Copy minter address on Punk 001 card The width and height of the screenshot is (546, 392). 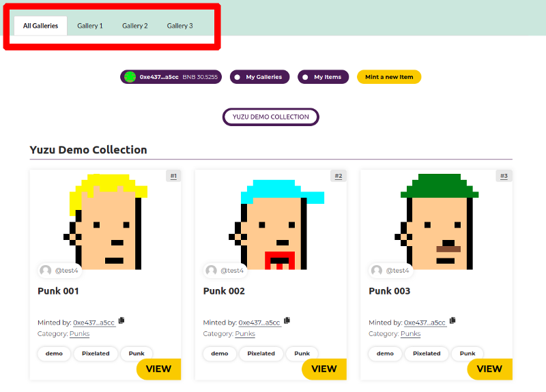click(121, 320)
